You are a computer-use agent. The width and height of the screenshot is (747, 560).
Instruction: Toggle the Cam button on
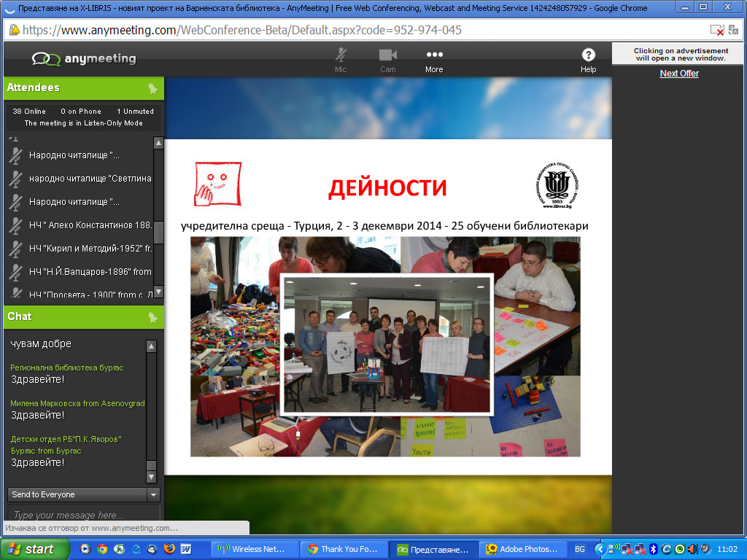387,59
